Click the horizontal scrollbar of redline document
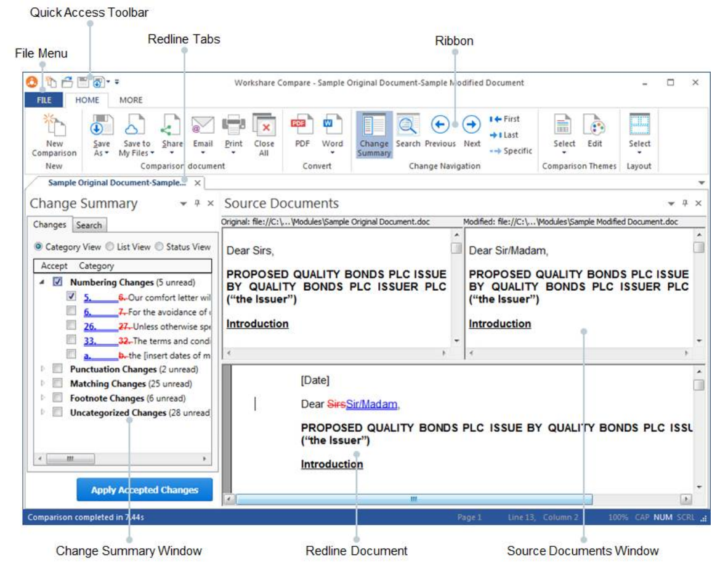This screenshot has width=728, height=574. [x=414, y=499]
